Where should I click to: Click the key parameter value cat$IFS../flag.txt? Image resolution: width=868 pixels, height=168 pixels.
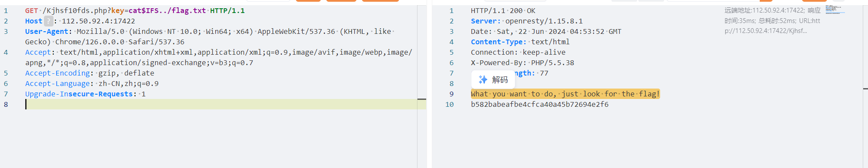pyautogui.click(x=167, y=10)
